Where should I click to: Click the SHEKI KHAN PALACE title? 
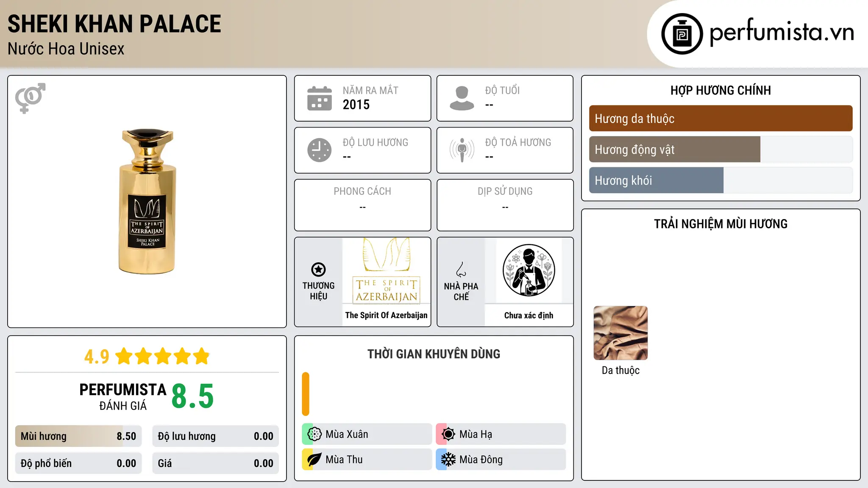pos(114,24)
